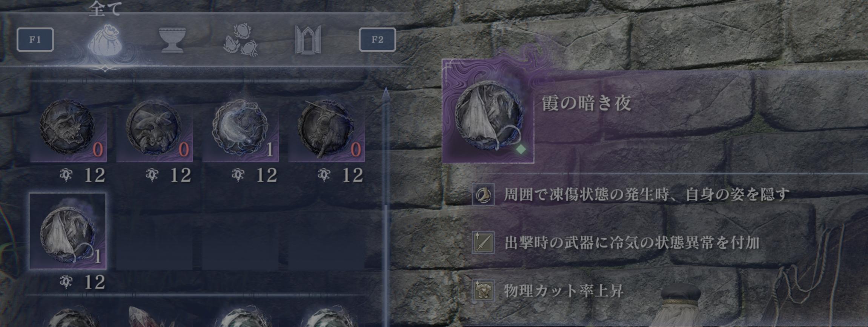Screen dimensions: 868x327
Task: Click the green diamond marker on relic preview
Action: tap(521, 149)
